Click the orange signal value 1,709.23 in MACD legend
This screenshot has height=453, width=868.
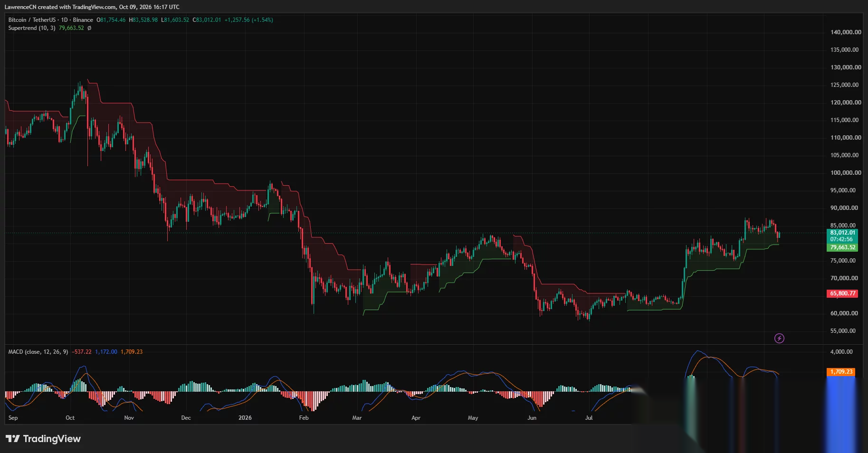[132, 352]
